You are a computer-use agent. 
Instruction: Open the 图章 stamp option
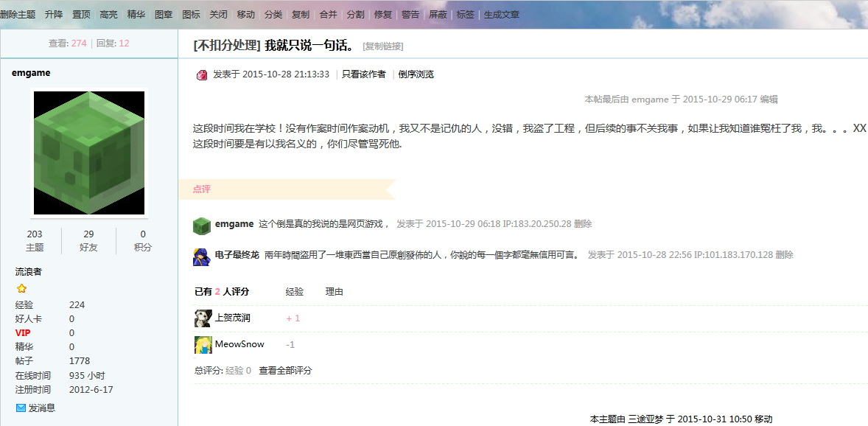(164, 15)
